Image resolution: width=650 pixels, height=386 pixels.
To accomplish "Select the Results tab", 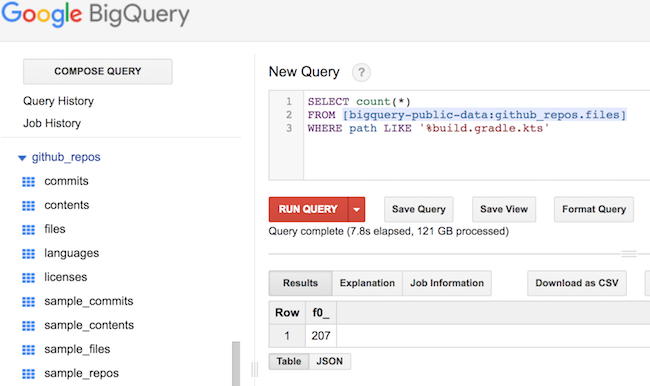I will point(301,283).
